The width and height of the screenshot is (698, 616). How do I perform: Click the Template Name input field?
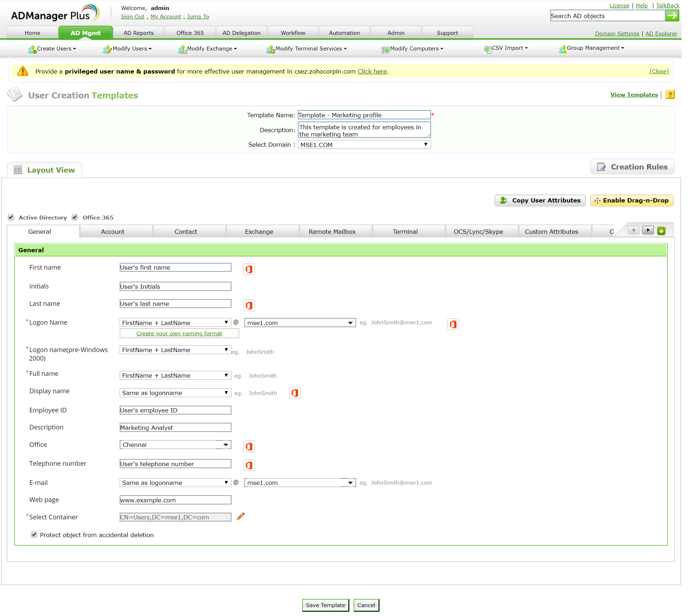click(364, 115)
